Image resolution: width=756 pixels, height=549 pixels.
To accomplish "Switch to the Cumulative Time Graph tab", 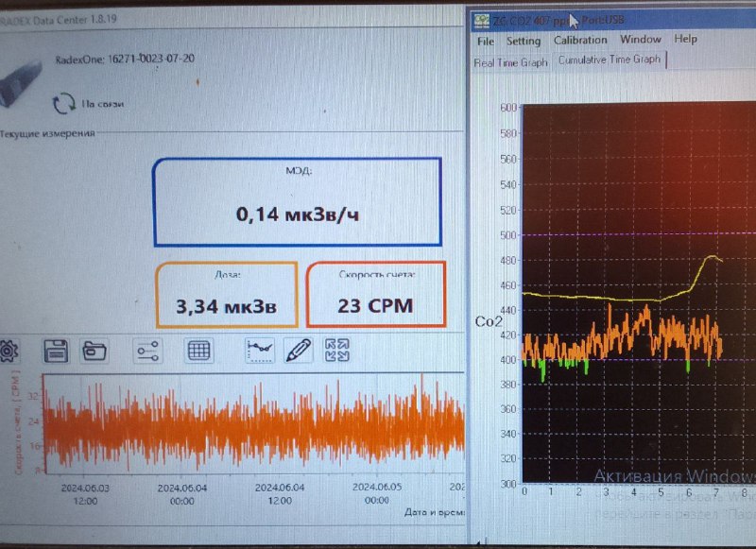I will click(x=610, y=60).
